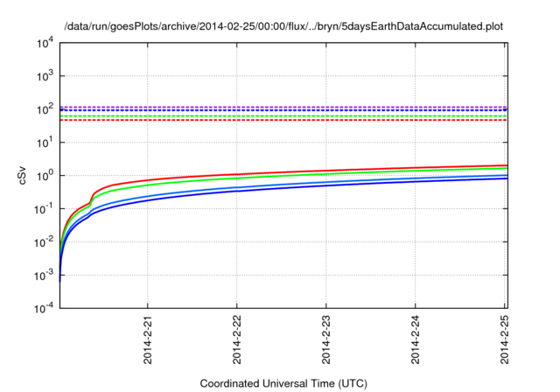Click the 10^2 y-axis tick label
This screenshot has width=560, height=392.
45,109
